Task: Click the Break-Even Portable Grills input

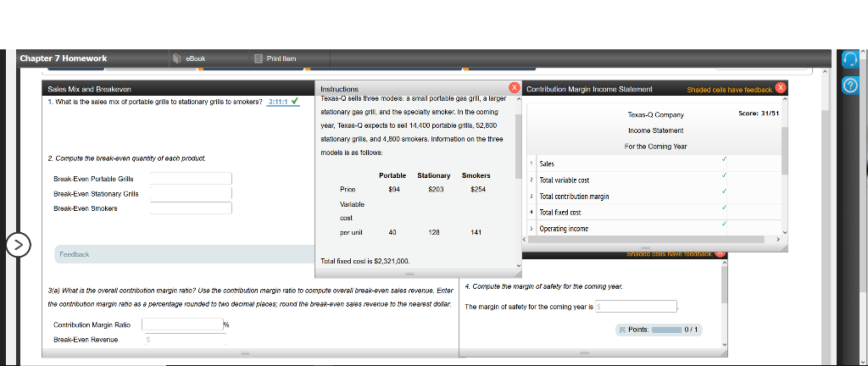Action: pyautogui.click(x=191, y=179)
